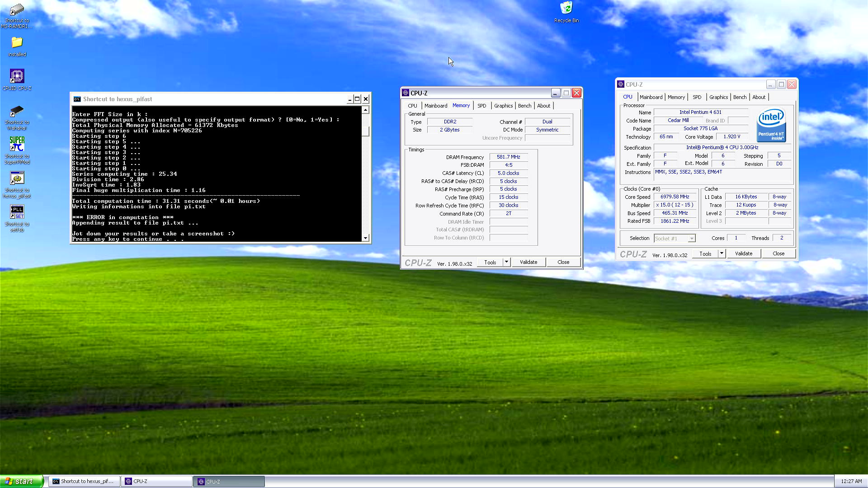Expand Tools dropdown arrow in middle CPU-Z

pos(506,262)
